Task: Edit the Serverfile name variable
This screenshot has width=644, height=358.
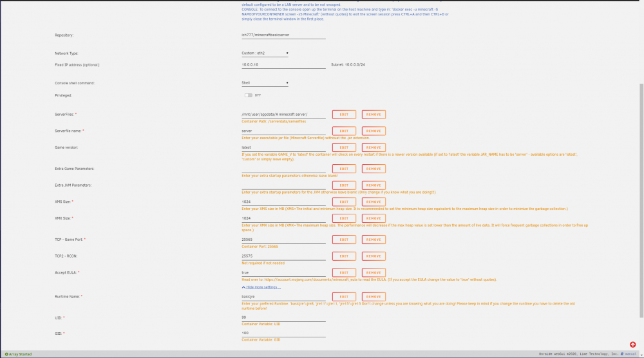Action: point(344,131)
